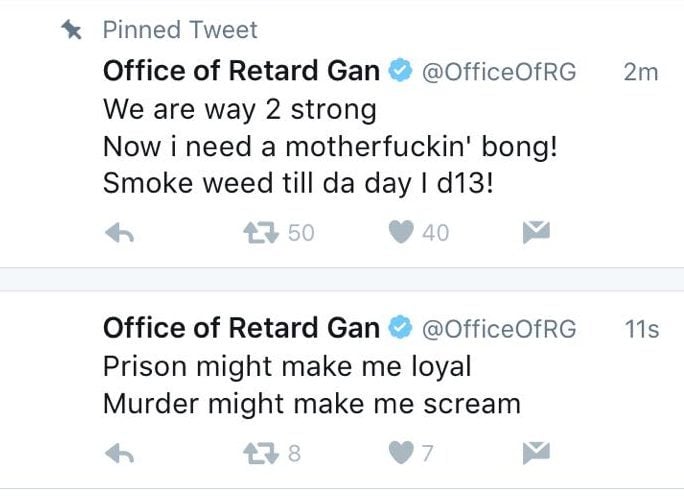This screenshot has height=502, width=684.
Task: Retweet the tweet with 8 retweets
Action: (261, 453)
